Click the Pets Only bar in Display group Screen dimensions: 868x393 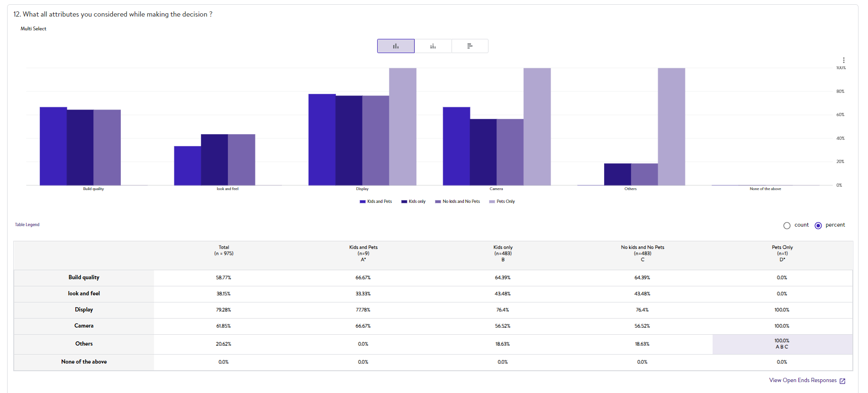[403, 127]
